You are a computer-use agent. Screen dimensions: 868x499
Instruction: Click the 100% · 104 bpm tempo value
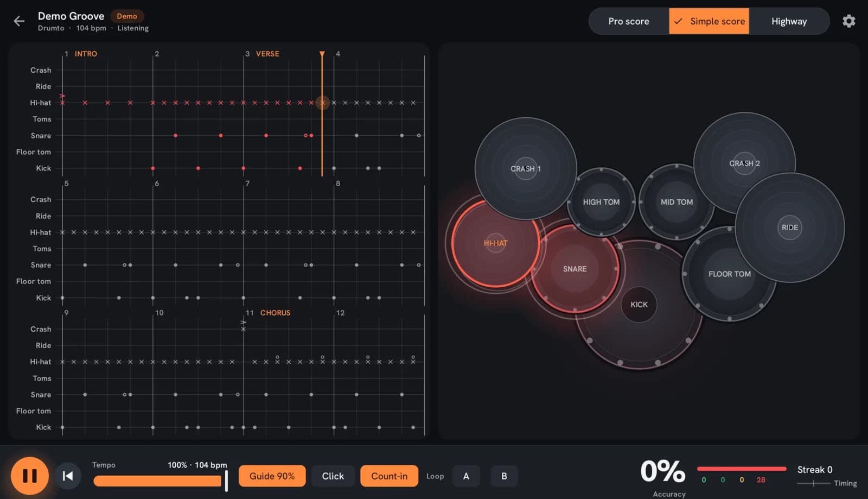[x=197, y=465]
